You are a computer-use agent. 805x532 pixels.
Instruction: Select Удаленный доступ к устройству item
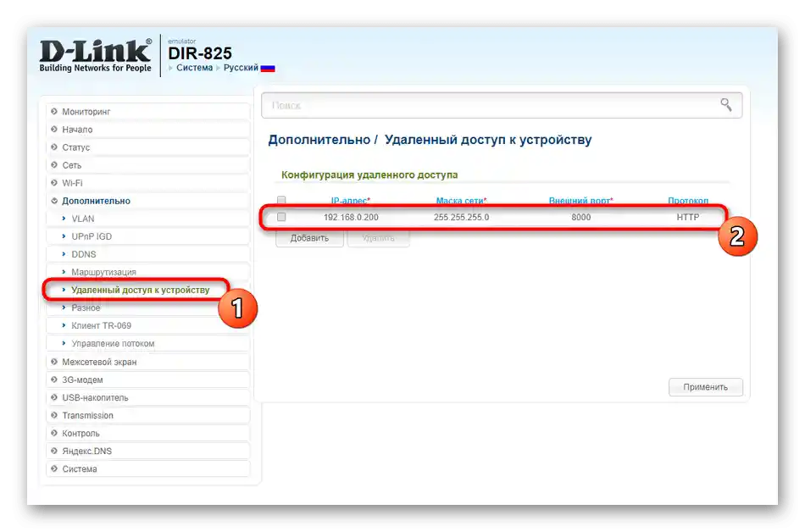pyautogui.click(x=140, y=290)
